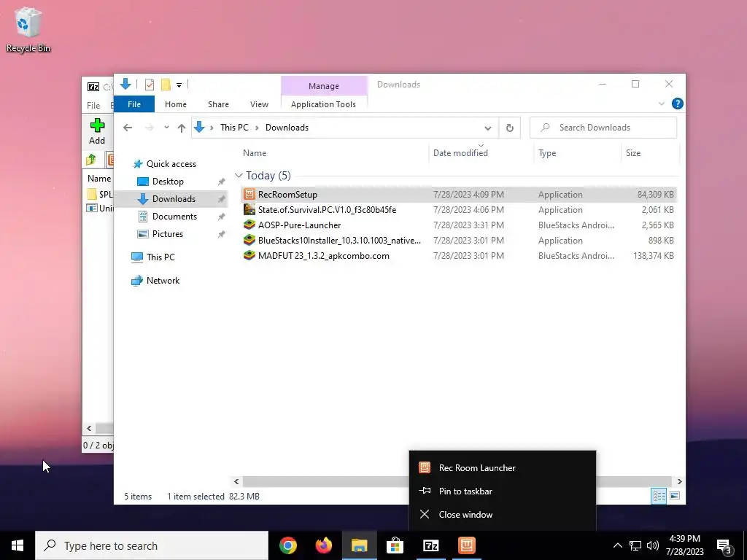The height and width of the screenshot is (560, 747).
Task: Open the File ribbon tab
Action: click(134, 104)
